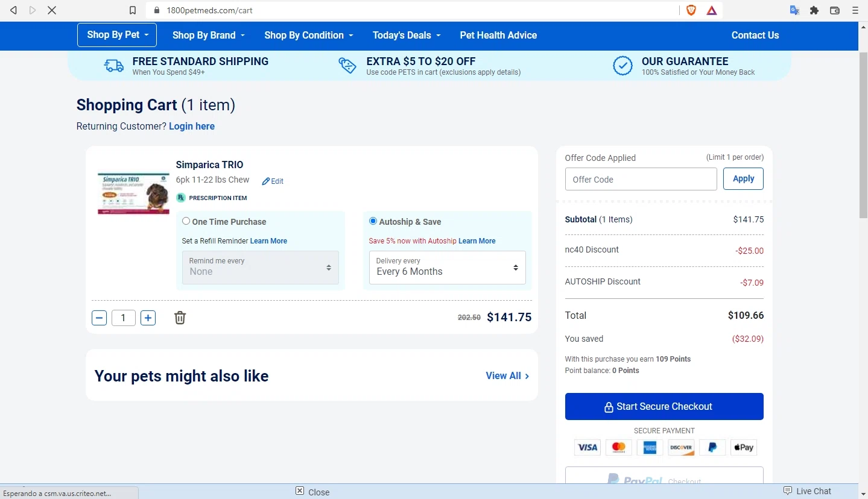Click Your pets might also like heading

click(x=182, y=376)
